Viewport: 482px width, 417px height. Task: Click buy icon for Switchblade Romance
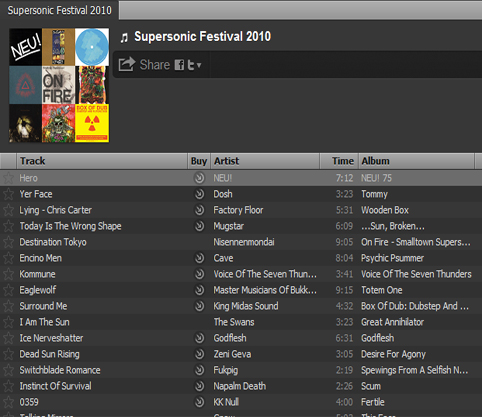(x=199, y=370)
